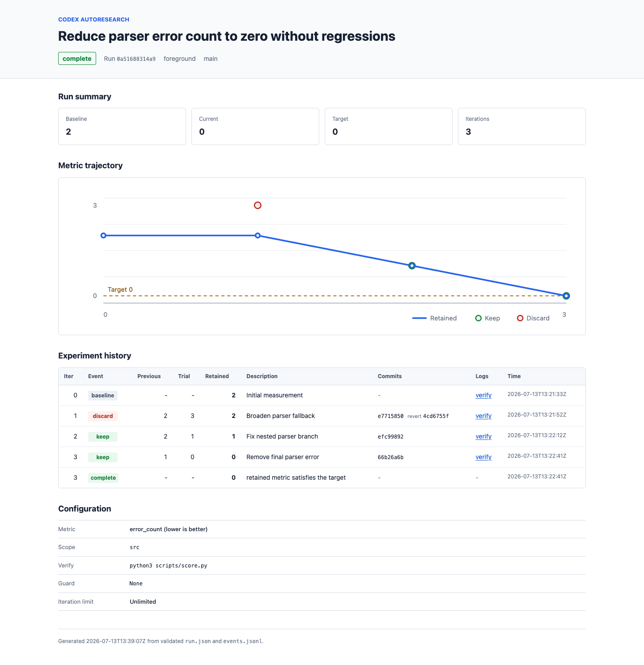Select the verify command python3 scripts/score.py
The height and width of the screenshot is (665, 644).
[169, 566]
